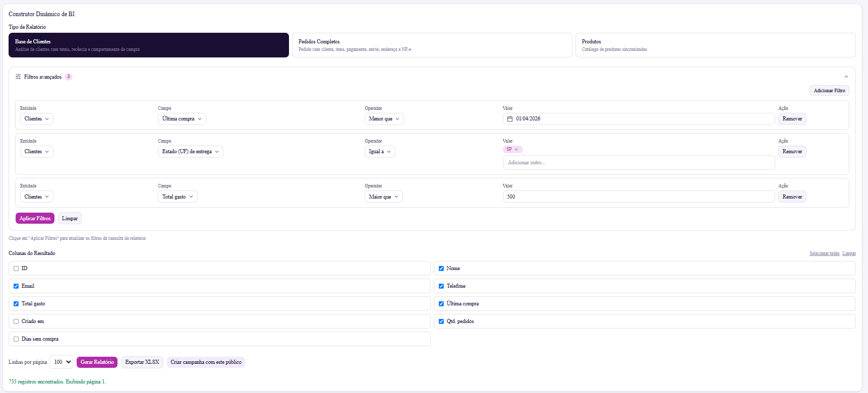Open the Menor que operator dropdown
Image resolution: width=868 pixels, height=393 pixels.
coord(384,119)
